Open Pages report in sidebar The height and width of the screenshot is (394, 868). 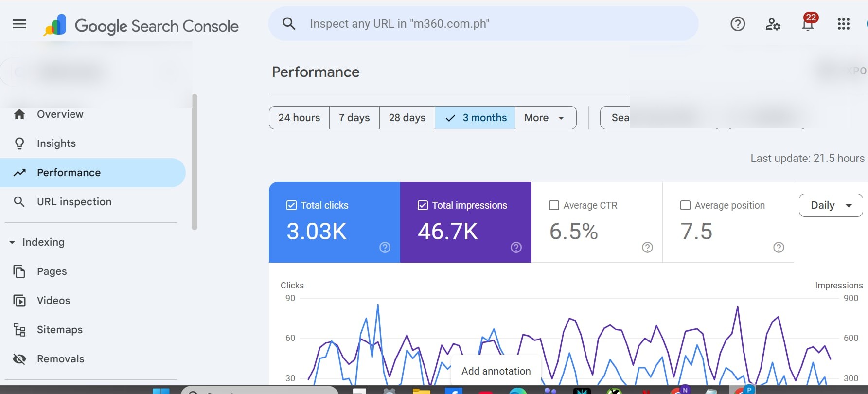(x=92, y=271)
